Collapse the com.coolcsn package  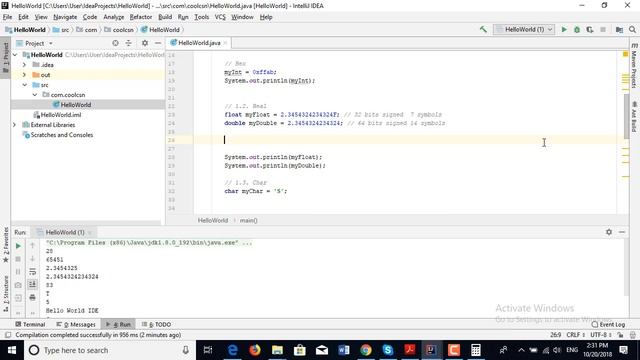tap(35, 95)
